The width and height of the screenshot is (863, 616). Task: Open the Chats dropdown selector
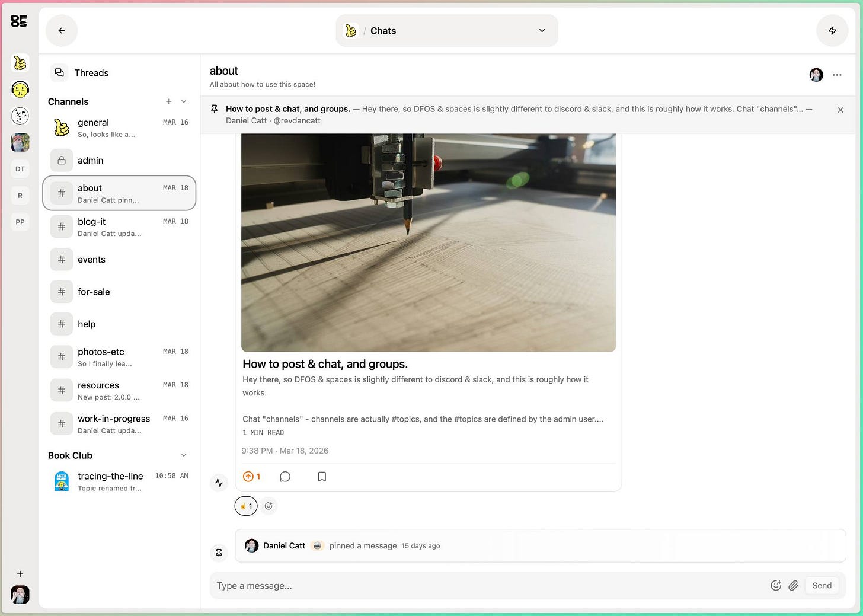447,31
